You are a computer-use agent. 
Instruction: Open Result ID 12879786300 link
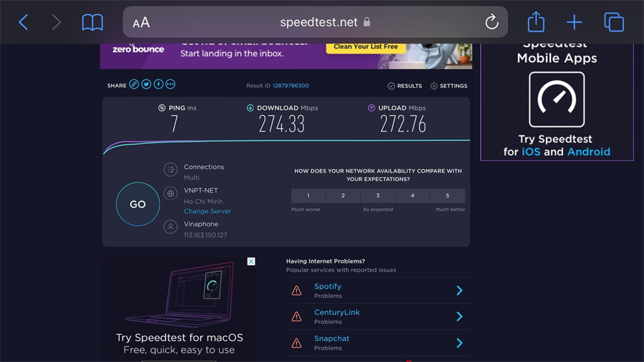(291, 85)
